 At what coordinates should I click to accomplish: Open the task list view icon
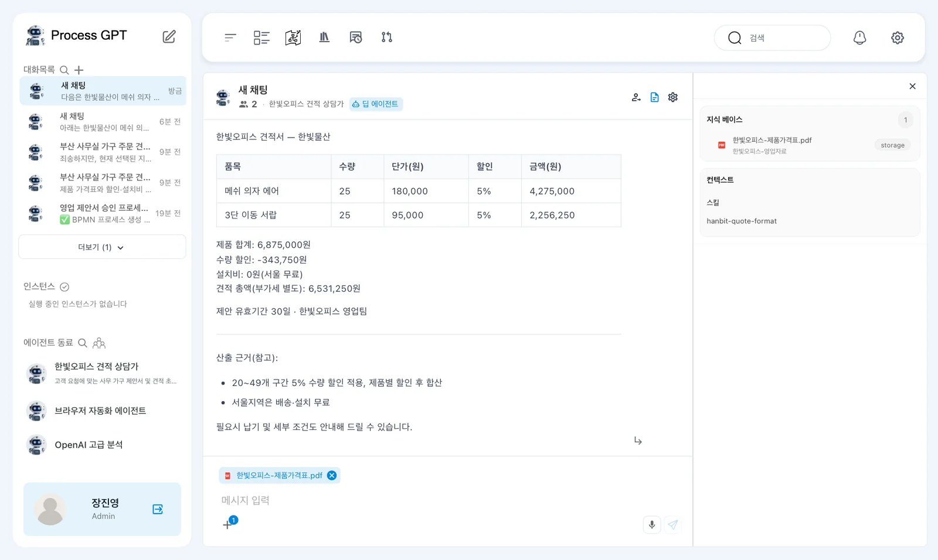pyautogui.click(x=261, y=37)
